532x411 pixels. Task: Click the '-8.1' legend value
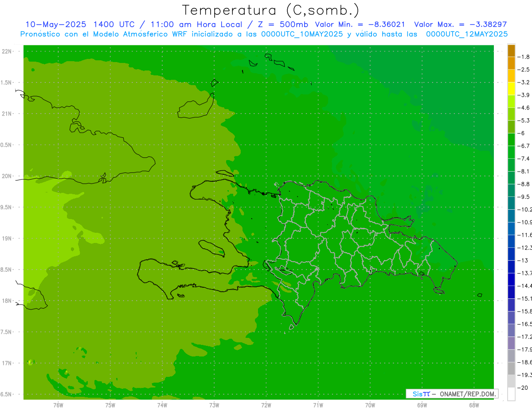(x=524, y=171)
